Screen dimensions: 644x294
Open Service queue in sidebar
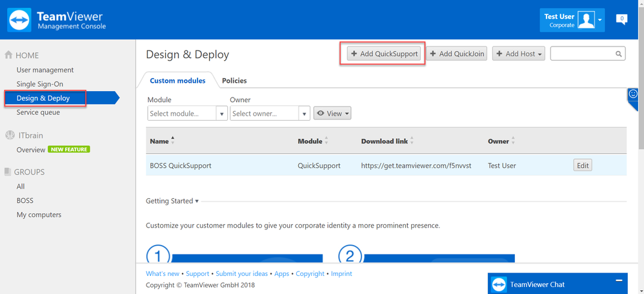click(x=38, y=112)
